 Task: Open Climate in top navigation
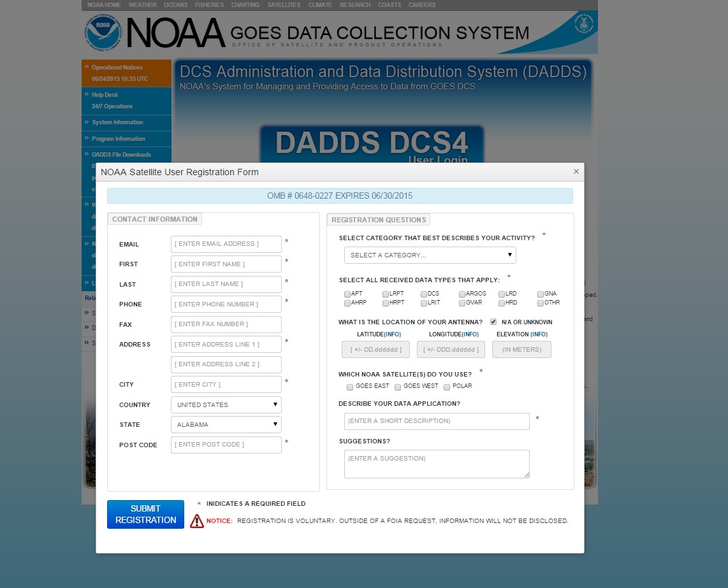321,4
